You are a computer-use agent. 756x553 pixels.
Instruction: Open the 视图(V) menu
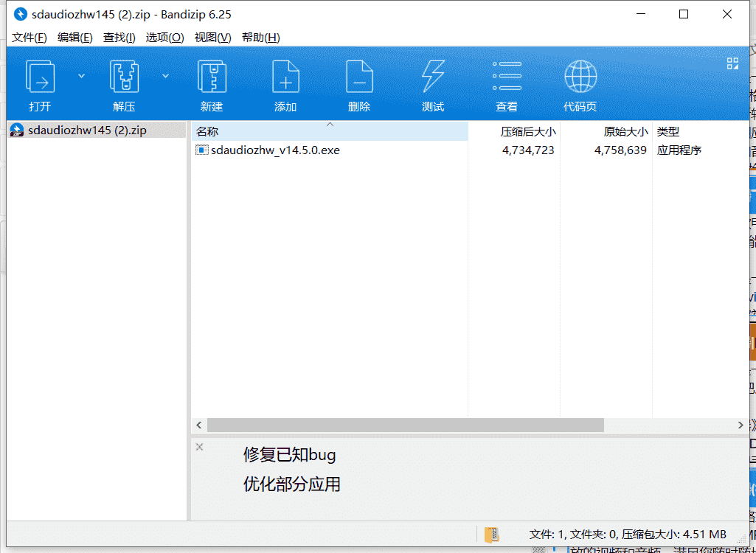click(x=212, y=38)
